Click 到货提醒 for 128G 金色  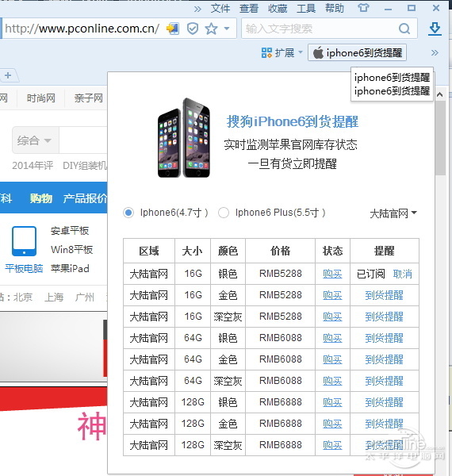[x=384, y=424]
